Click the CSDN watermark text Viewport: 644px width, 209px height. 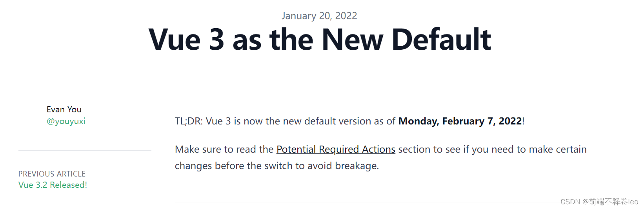[x=599, y=202]
